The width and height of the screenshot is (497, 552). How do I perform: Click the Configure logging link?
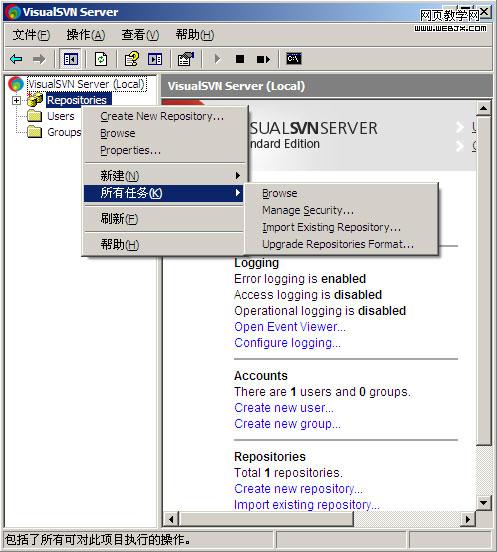(x=288, y=343)
